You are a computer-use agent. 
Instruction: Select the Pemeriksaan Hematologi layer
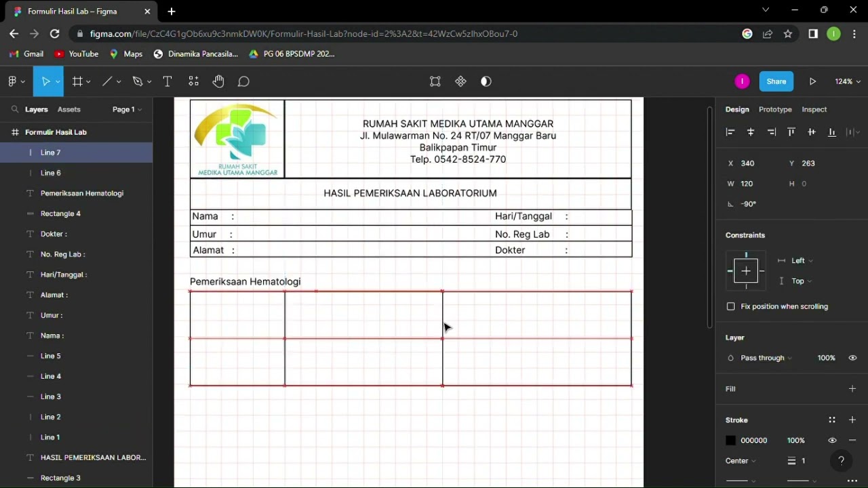(76, 193)
